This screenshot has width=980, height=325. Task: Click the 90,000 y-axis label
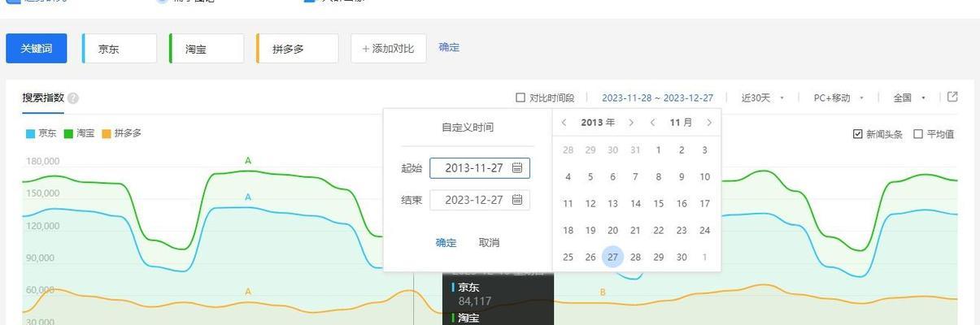tap(39, 258)
